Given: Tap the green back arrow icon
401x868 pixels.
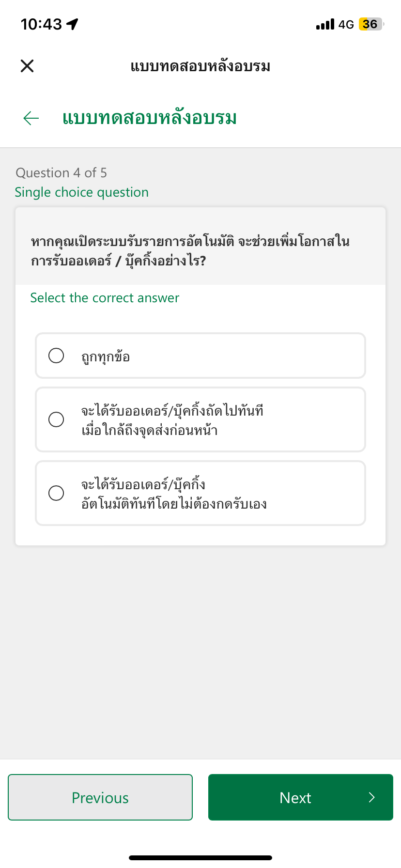Looking at the screenshot, I should point(31,118).
